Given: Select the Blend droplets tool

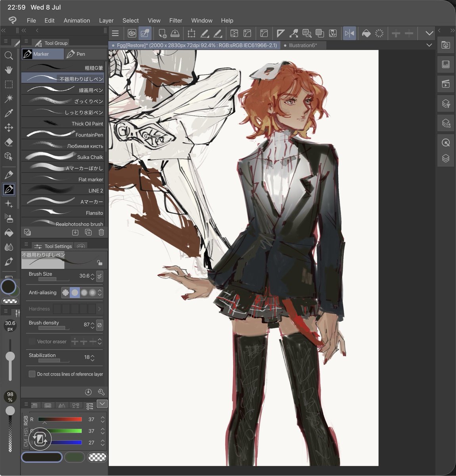Looking at the screenshot, I should point(9,247).
